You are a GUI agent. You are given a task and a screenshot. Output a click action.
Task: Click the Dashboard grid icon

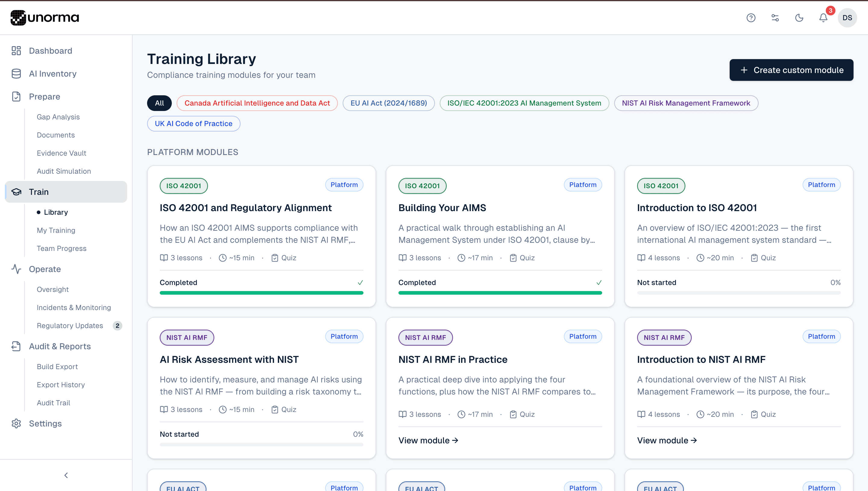(16, 51)
